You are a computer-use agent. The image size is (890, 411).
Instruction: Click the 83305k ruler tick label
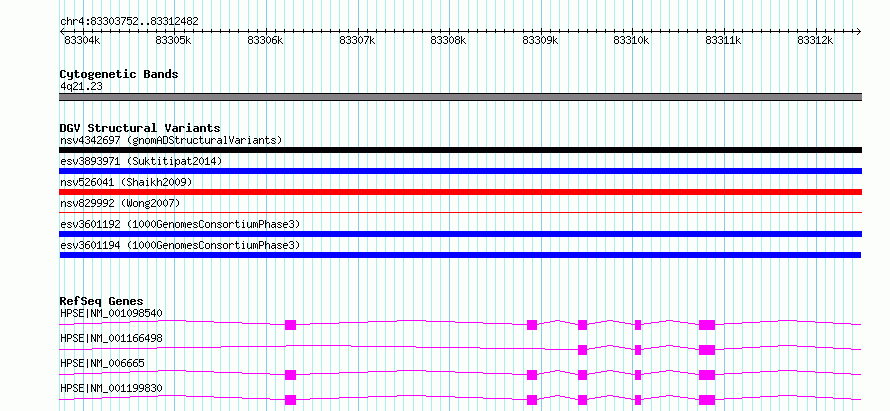tap(174, 40)
